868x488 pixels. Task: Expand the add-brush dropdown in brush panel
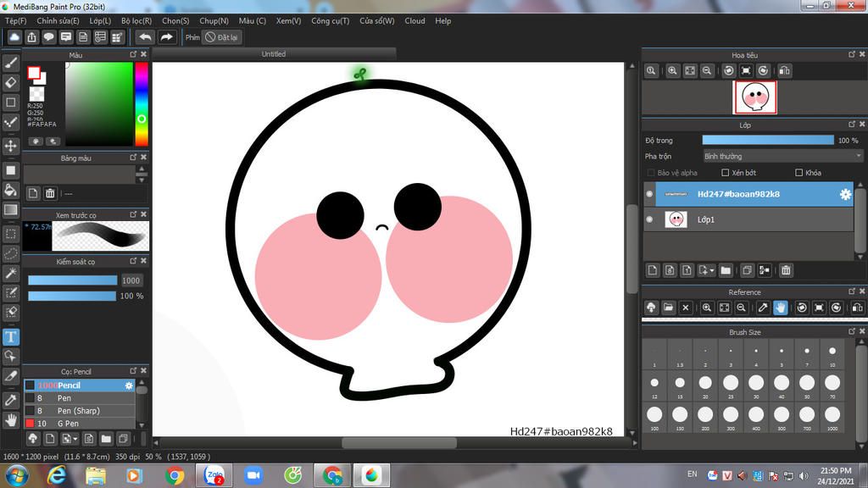[x=70, y=439]
